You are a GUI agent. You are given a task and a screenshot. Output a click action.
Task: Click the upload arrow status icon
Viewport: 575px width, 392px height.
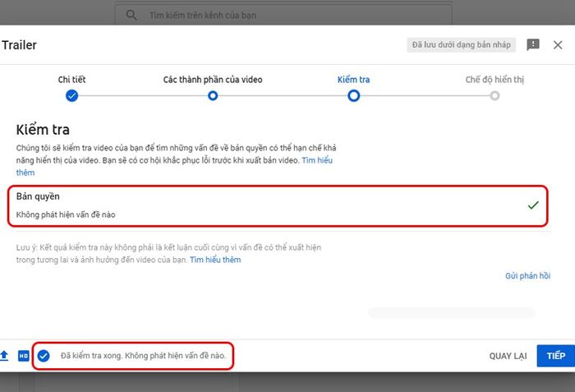[x=4, y=356]
